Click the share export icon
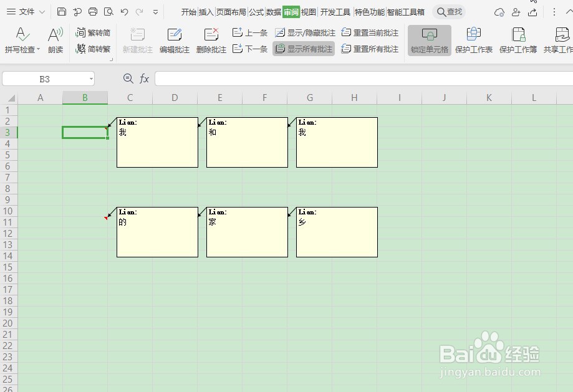This screenshot has width=573, height=392. point(533,12)
